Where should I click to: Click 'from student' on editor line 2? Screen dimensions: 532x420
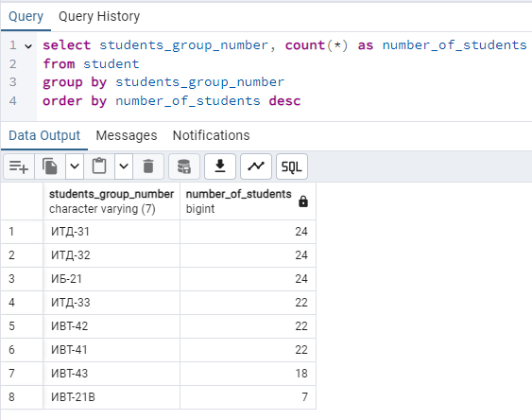[x=91, y=63]
